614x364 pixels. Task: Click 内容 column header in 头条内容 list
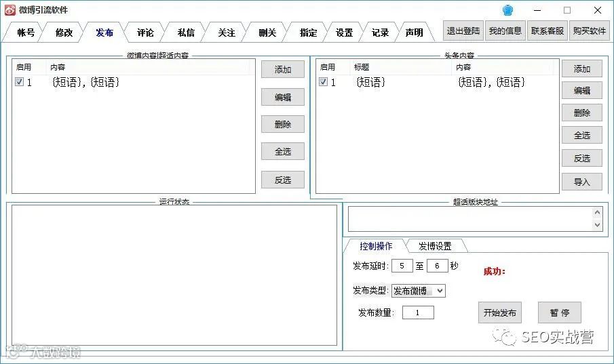[x=504, y=67]
